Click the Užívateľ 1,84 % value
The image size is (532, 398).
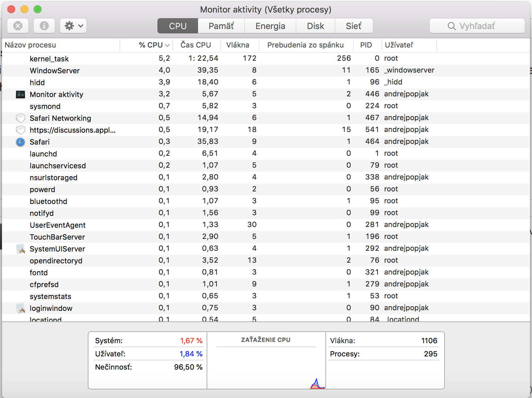pos(191,354)
